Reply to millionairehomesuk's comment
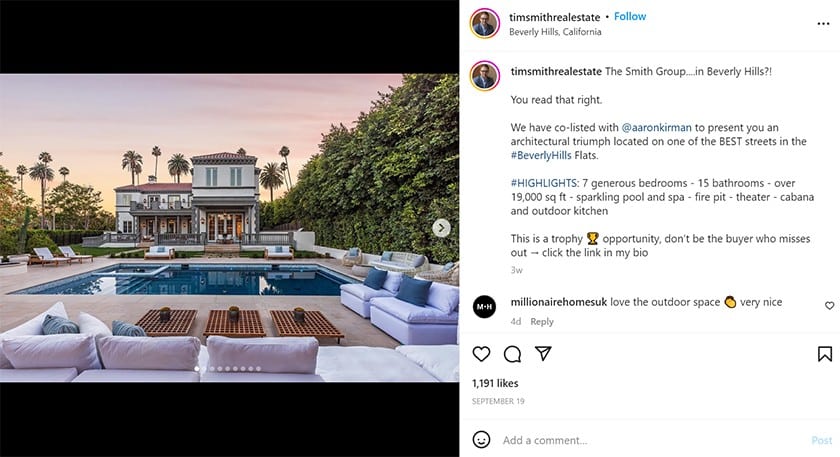840x457 pixels. click(542, 321)
